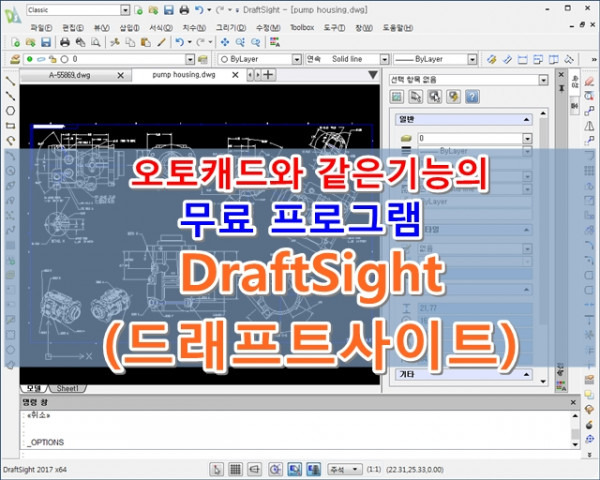
Task: Click the Delete eraser icon in modify toolbar
Action: 589,81
